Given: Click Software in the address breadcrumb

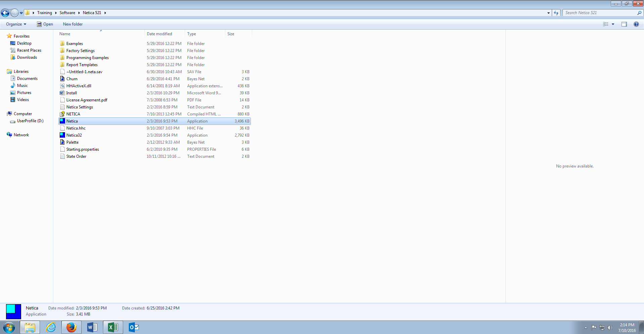Looking at the screenshot, I should click(x=67, y=13).
